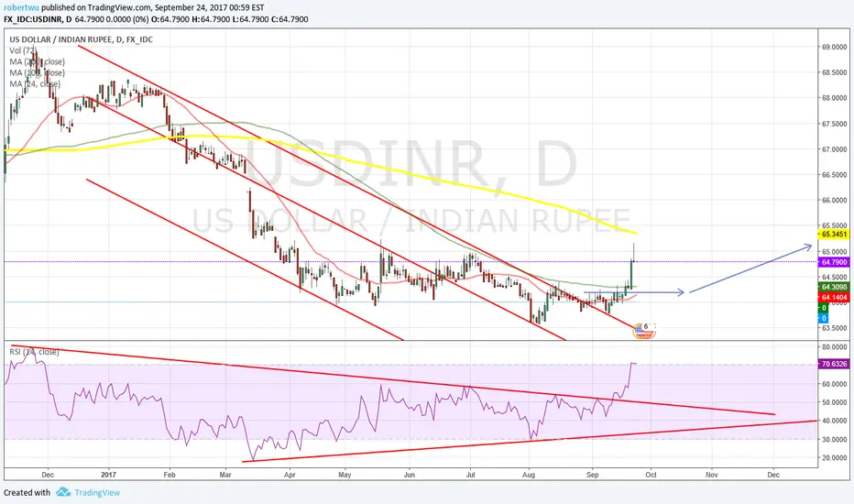Click the 63.5000 price scale label
This screenshot has width=854, height=504.
tap(833, 328)
